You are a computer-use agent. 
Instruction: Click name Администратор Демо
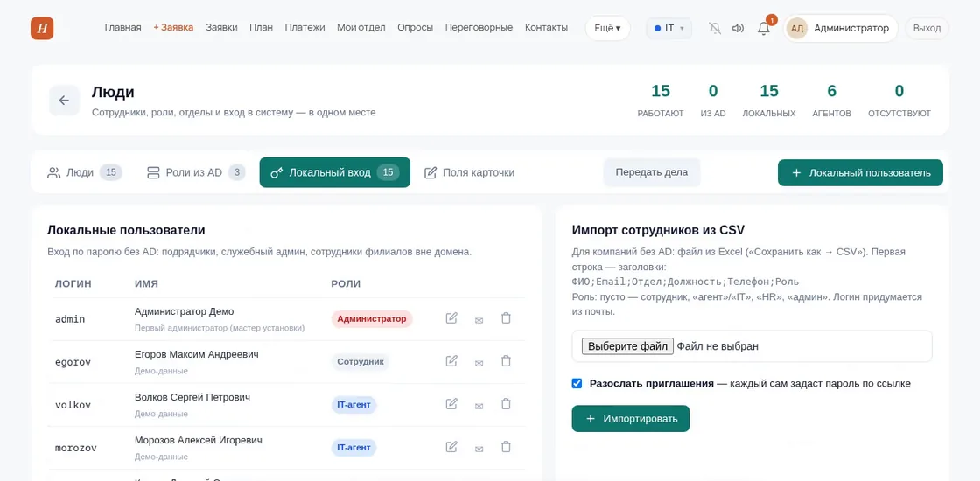tap(185, 311)
